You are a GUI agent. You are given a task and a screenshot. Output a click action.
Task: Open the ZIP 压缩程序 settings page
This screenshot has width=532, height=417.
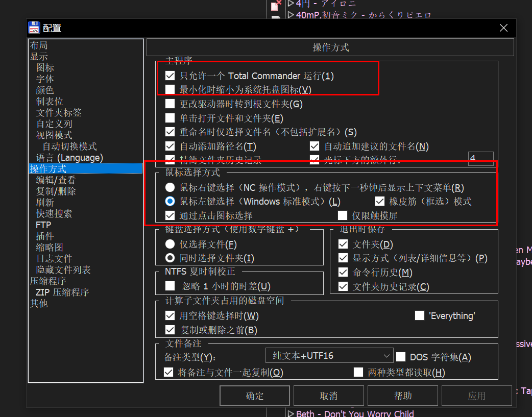click(x=62, y=292)
